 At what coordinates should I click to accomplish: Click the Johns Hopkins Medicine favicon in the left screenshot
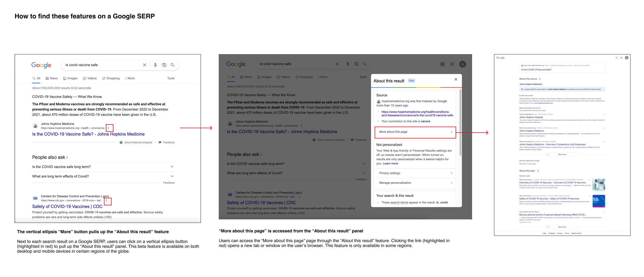coord(35,126)
